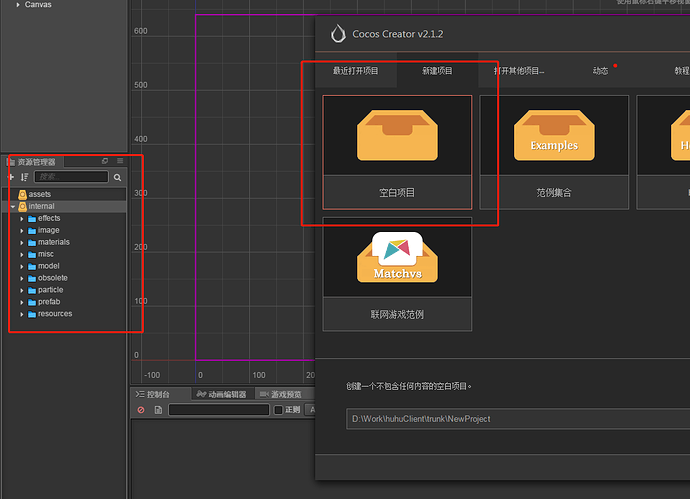Screen dimensions: 690x499
Task: Switch to 新建项目 tab
Action: (437, 70)
